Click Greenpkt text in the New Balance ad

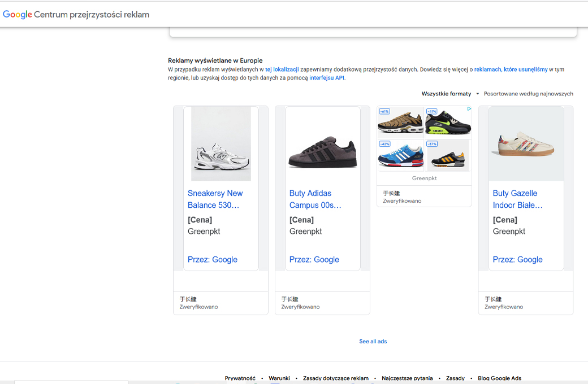(x=204, y=232)
